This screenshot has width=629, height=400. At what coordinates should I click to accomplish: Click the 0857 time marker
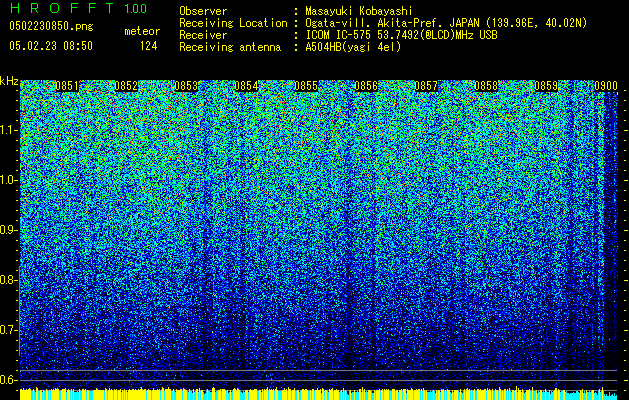[426, 86]
